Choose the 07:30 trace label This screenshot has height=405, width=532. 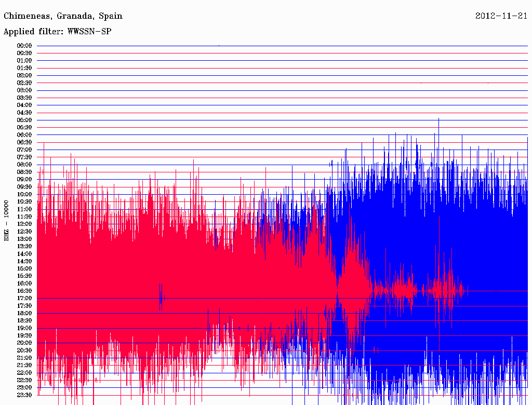[24, 157]
